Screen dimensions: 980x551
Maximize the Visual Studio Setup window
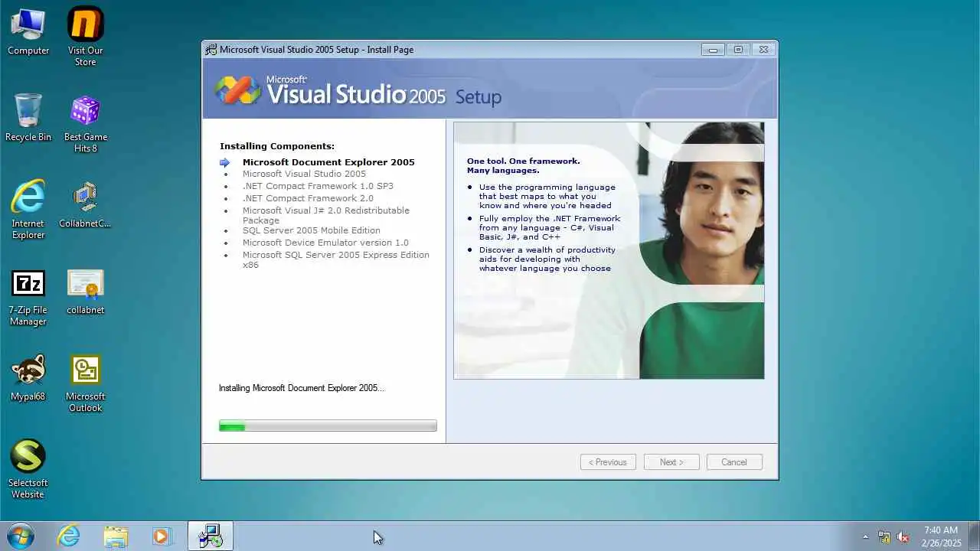click(738, 50)
